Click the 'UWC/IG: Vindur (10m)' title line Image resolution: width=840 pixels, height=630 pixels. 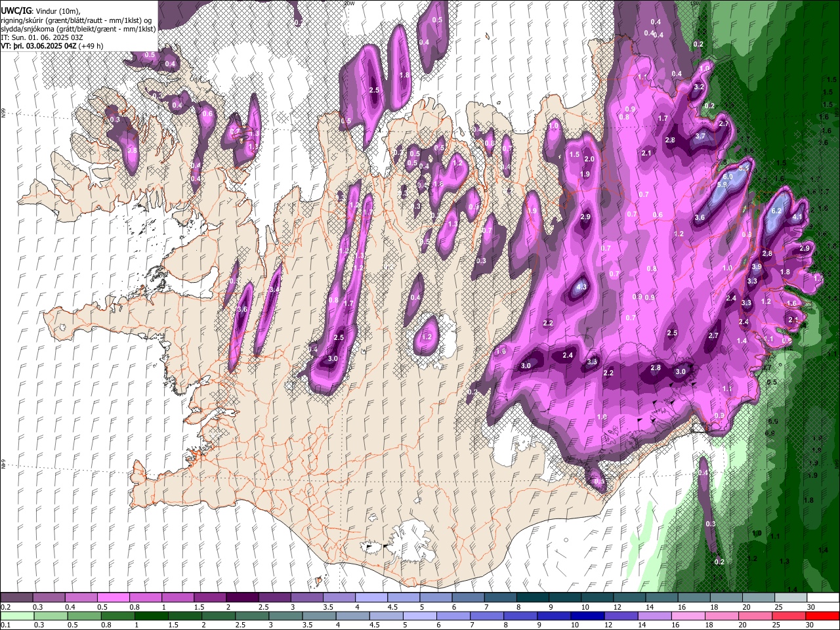pos(41,11)
